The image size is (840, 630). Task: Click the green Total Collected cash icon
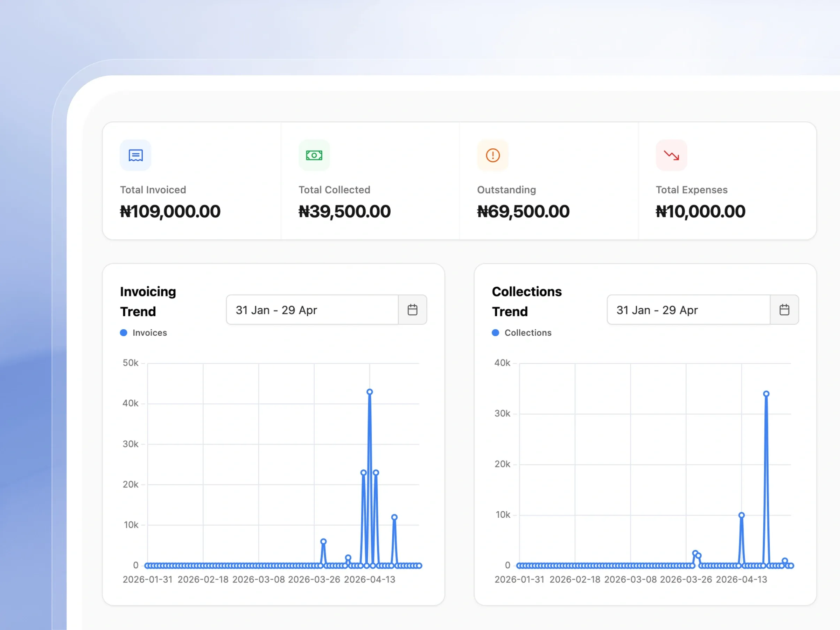click(x=314, y=155)
